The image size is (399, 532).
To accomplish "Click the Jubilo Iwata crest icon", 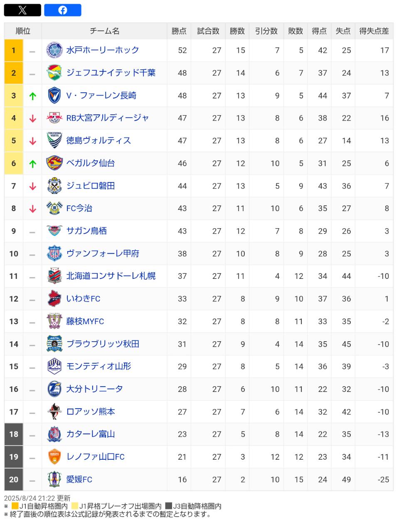I will (54, 186).
